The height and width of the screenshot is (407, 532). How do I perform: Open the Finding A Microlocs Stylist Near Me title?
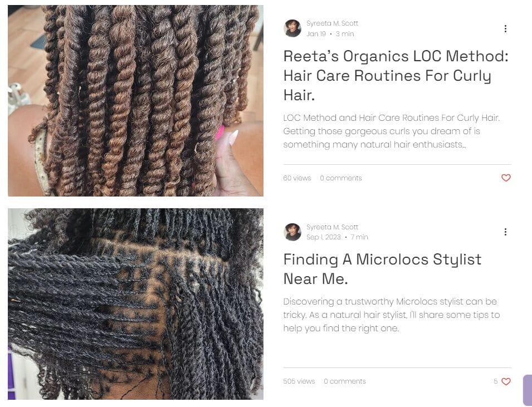[x=382, y=269]
